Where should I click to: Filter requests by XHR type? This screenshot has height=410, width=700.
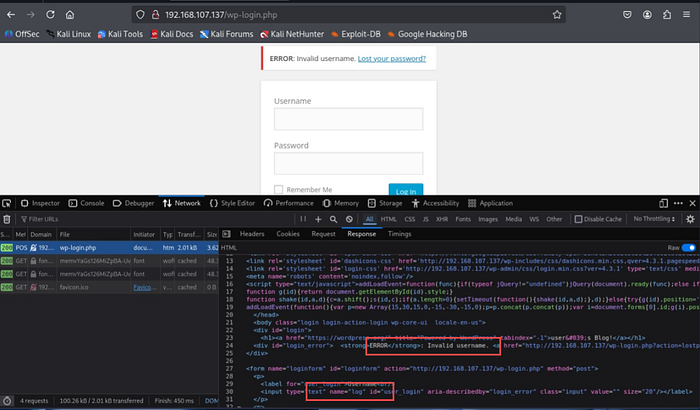click(442, 219)
